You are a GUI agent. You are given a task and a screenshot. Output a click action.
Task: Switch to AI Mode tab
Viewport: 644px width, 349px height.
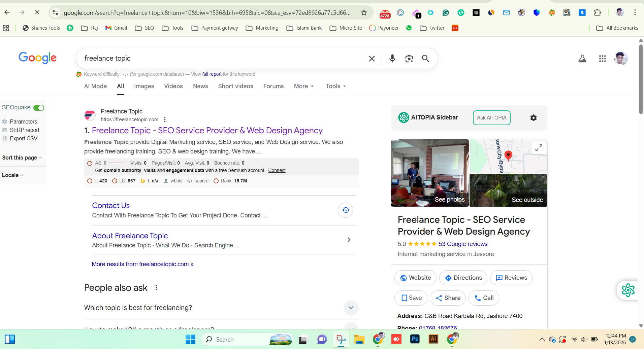click(x=95, y=86)
